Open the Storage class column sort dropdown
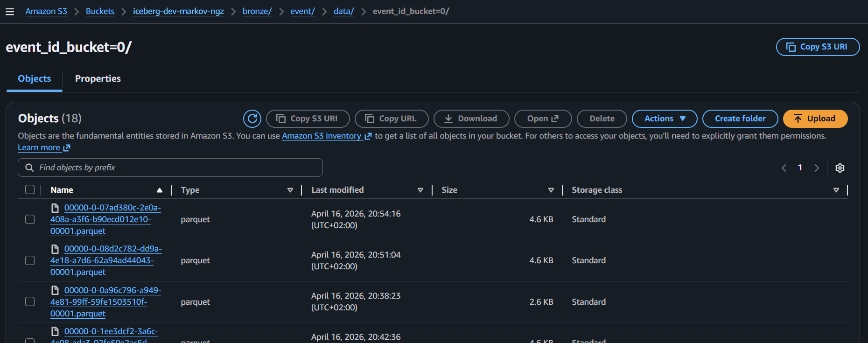The image size is (868, 343). 836,190
